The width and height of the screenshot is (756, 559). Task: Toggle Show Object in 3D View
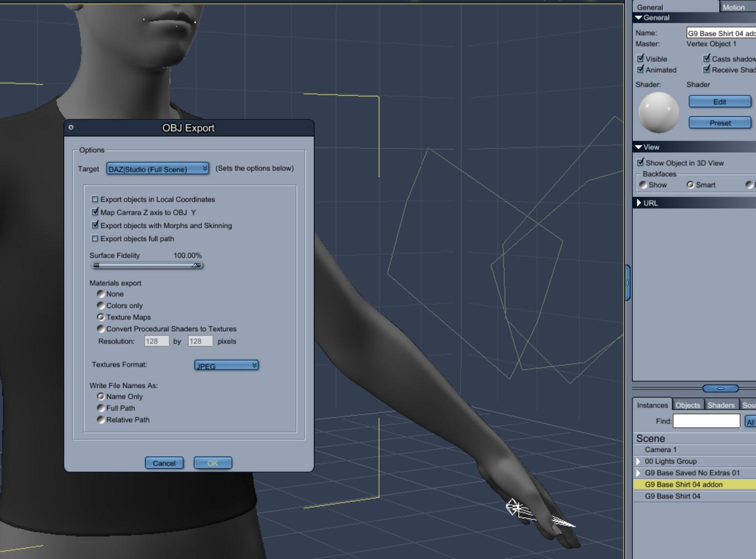[641, 163]
